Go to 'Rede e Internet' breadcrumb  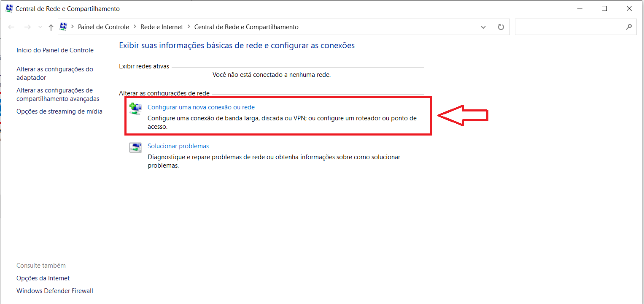coord(162,27)
